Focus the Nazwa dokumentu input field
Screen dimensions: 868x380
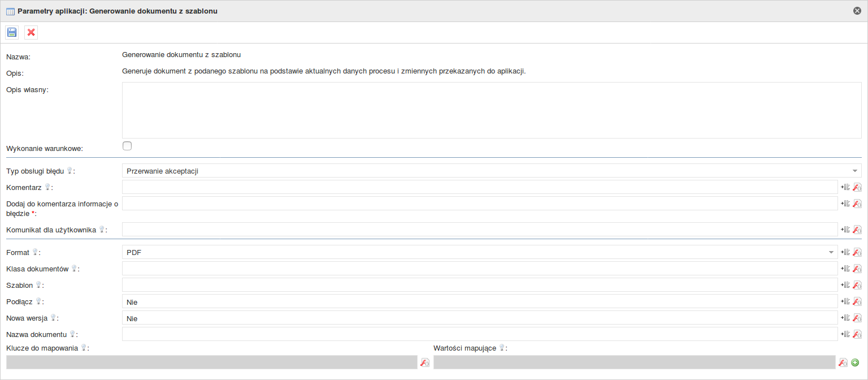480,334
